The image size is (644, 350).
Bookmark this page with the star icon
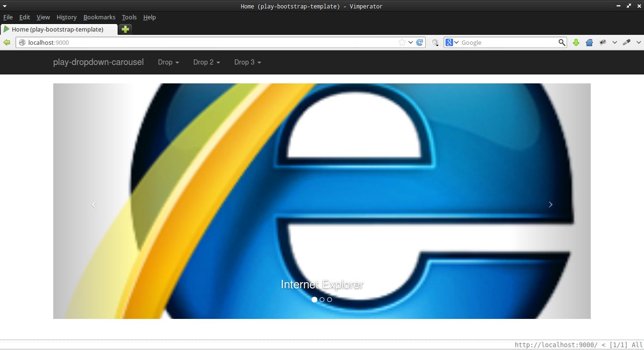(402, 42)
